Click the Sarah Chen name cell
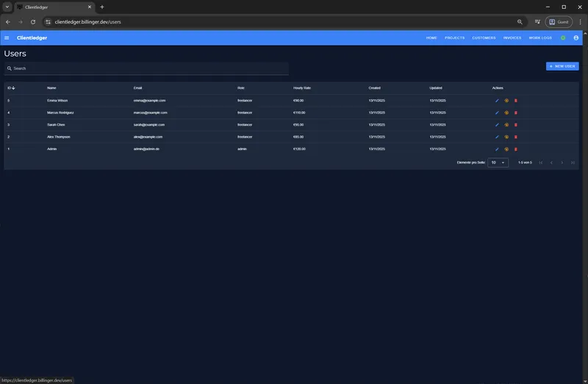The image size is (588, 384). pyautogui.click(x=56, y=124)
